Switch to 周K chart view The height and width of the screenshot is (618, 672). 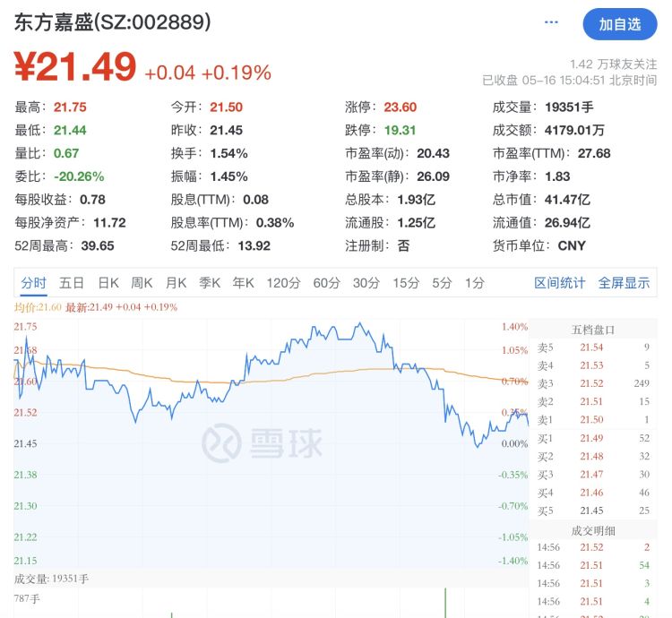click(142, 283)
